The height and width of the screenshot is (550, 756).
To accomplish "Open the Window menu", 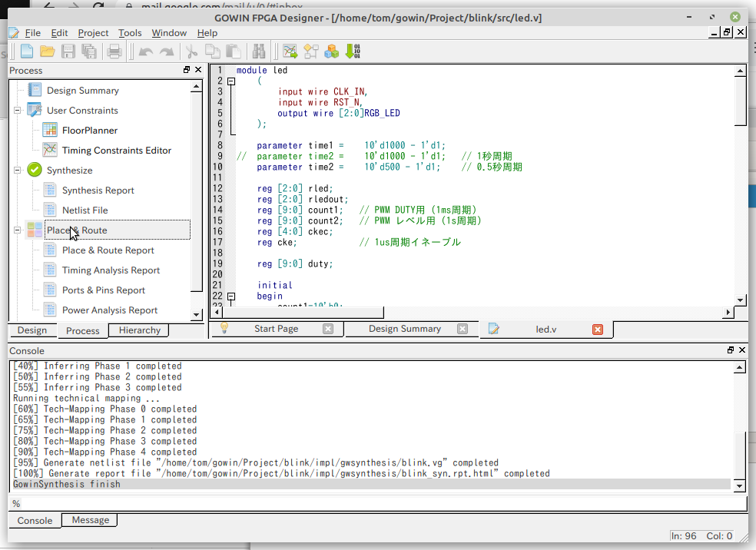I will pos(169,33).
